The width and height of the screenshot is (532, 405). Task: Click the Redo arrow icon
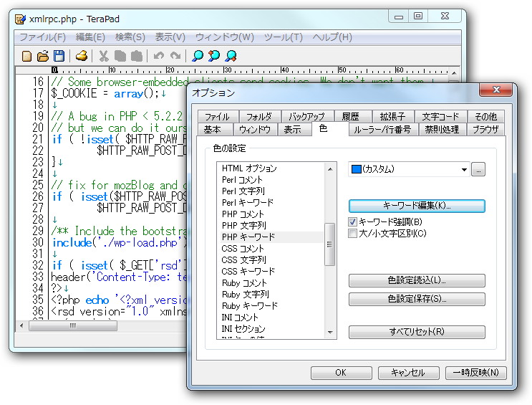point(175,56)
